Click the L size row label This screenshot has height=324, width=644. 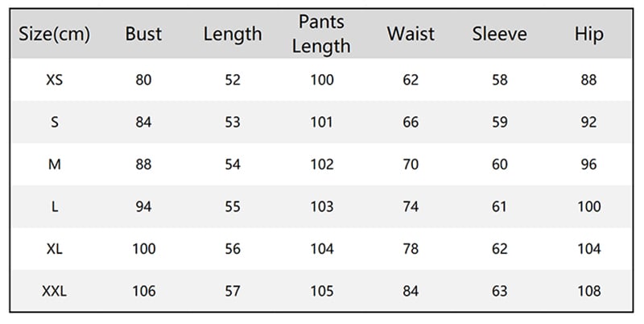(x=54, y=207)
